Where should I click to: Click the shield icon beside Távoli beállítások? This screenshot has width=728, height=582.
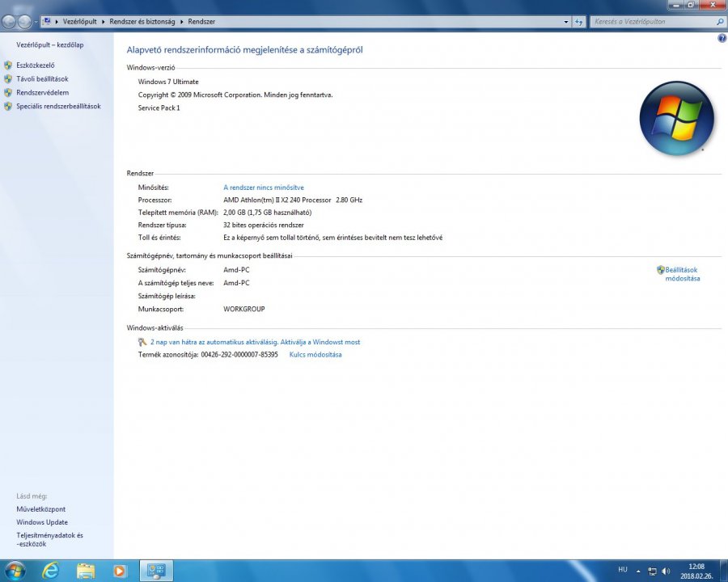8,79
